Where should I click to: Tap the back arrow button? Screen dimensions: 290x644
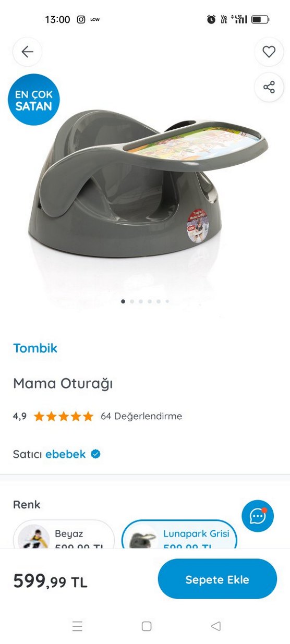point(27,52)
